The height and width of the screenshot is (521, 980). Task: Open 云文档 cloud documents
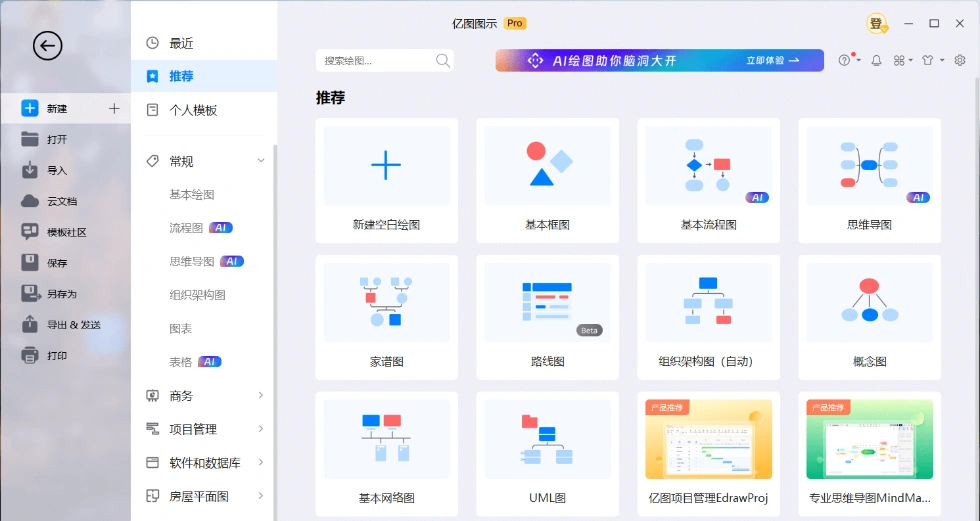click(x=49, y=201)
